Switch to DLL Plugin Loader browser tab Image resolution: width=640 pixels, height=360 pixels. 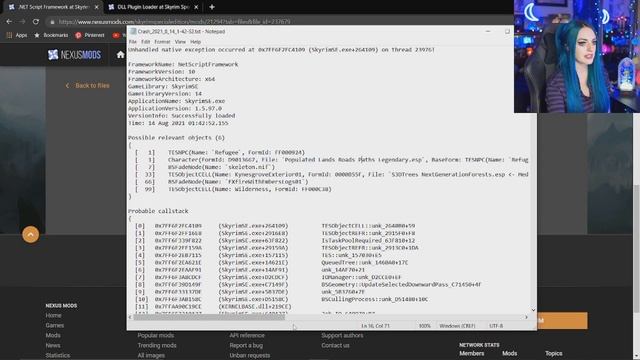click(x=153, y=7)
